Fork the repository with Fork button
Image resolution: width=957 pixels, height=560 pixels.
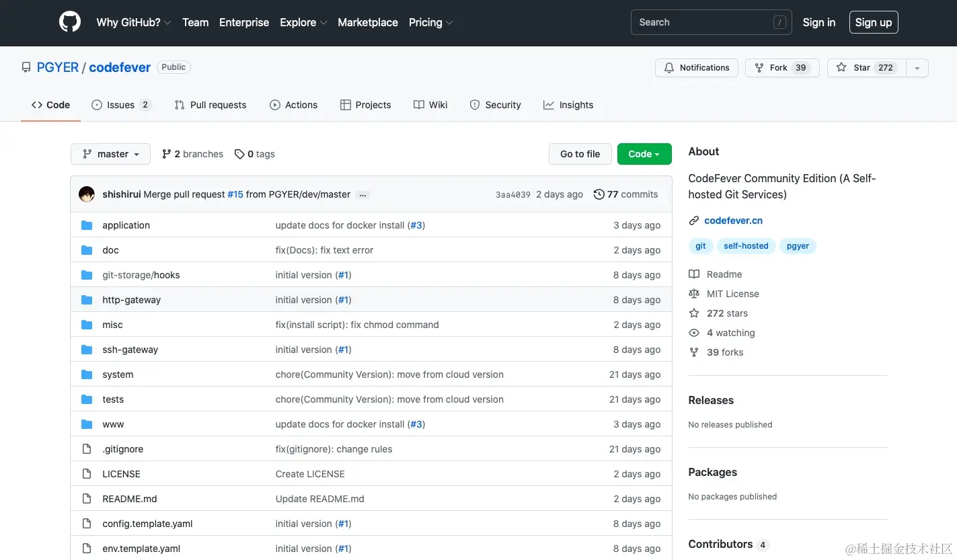point(782,68)
